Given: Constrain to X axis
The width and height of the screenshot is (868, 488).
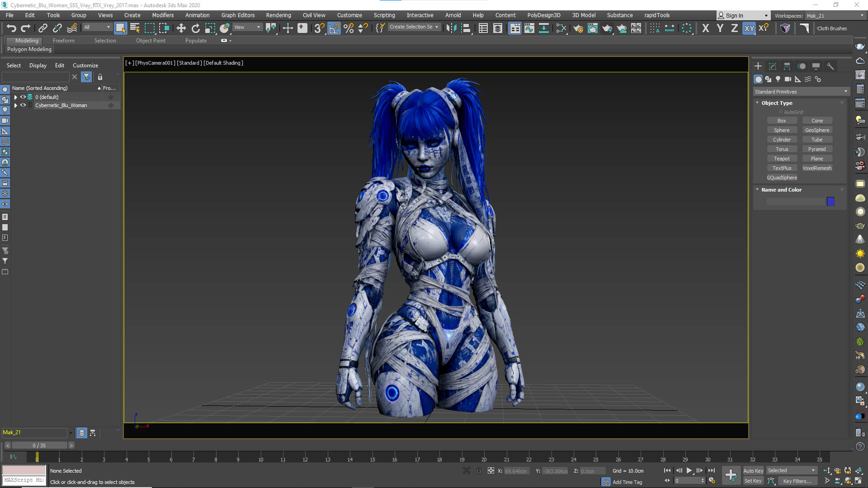Looking at the screenshot, I should pyautogui.click(x=705, y=28).
